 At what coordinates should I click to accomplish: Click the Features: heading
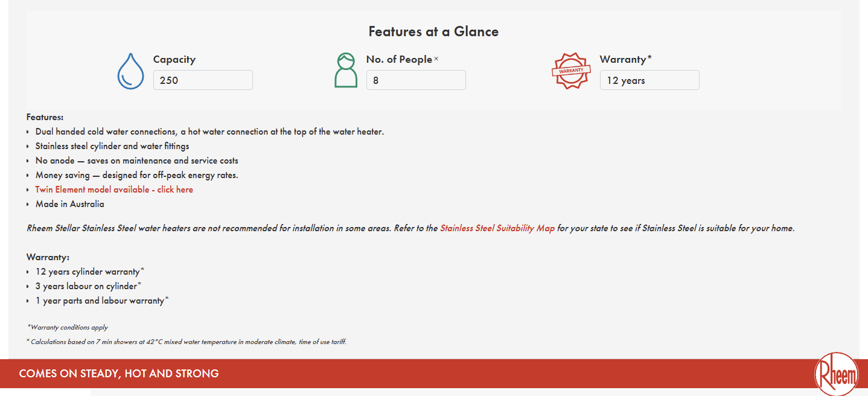pyautogui.click(x=45, y=117)
